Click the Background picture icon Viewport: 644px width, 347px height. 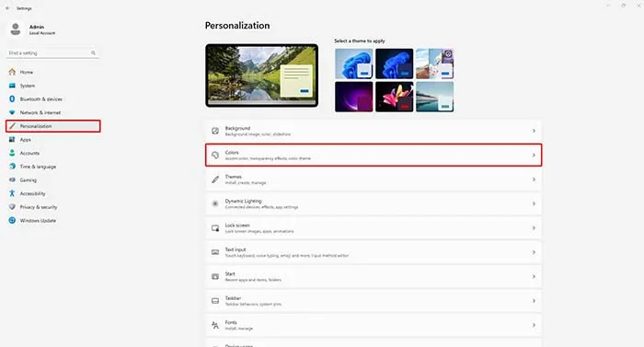[x=215, y=131]
